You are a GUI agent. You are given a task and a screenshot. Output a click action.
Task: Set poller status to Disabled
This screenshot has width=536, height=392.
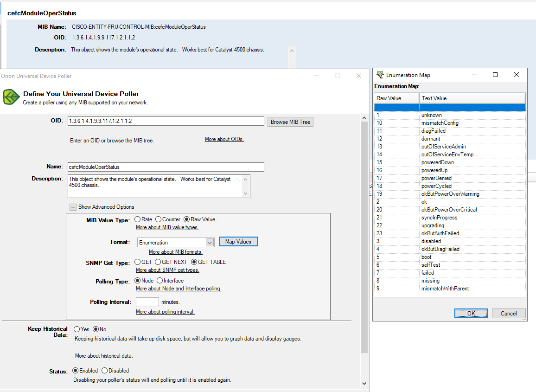[105, 371]
